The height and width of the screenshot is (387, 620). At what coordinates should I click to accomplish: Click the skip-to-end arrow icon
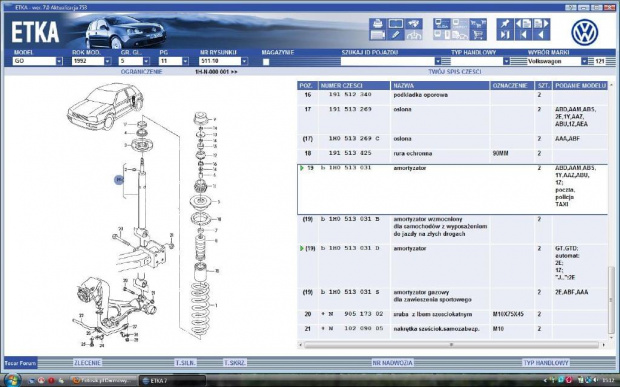[x=505, y=35]
